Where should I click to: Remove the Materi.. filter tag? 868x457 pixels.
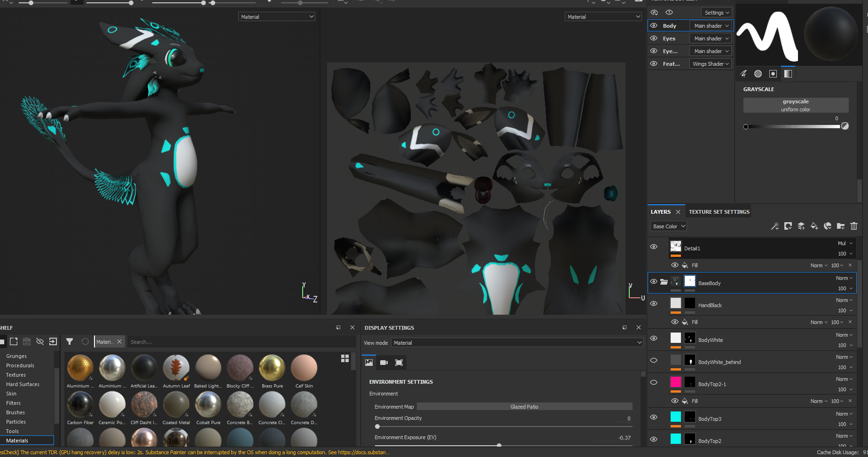point(119,342)
